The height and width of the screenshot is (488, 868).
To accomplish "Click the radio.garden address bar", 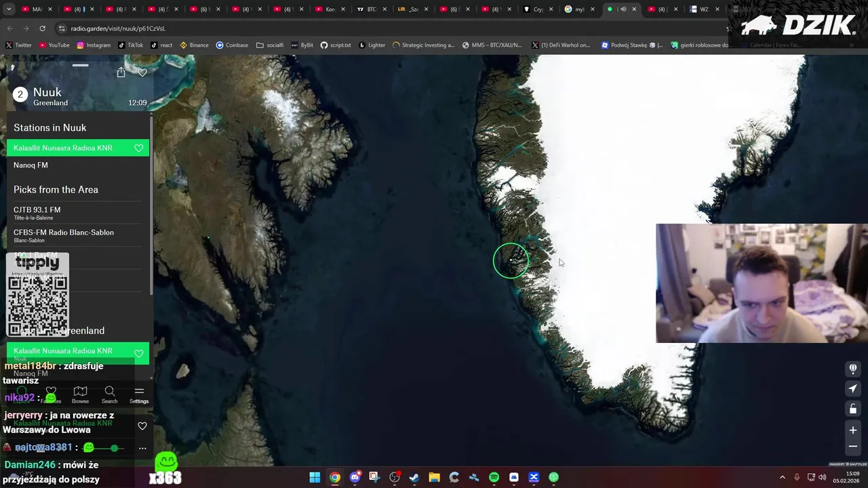I will 390,28.
